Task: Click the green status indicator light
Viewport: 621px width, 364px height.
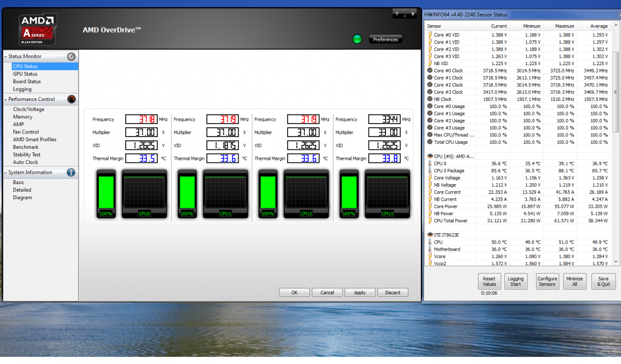Action: (357, 39)
